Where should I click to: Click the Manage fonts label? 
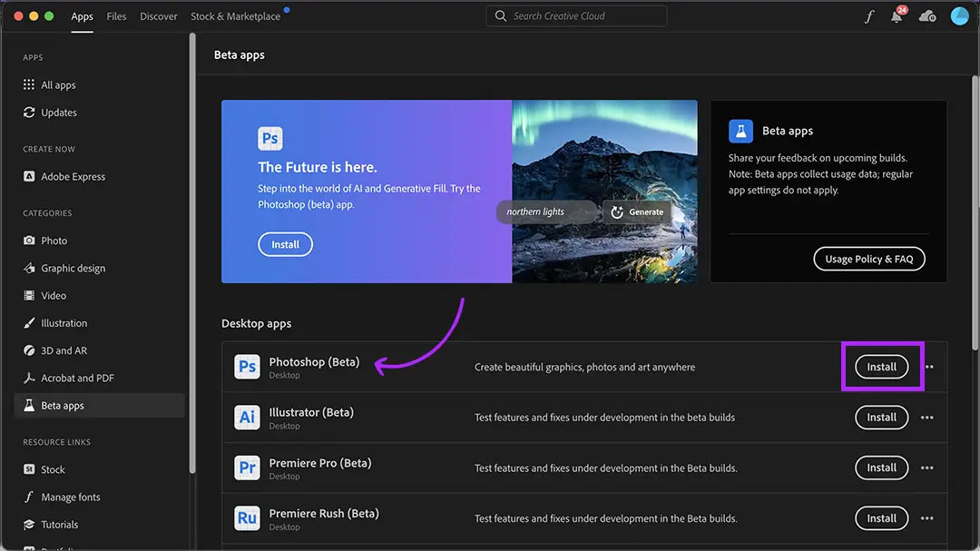coord(71,497)
